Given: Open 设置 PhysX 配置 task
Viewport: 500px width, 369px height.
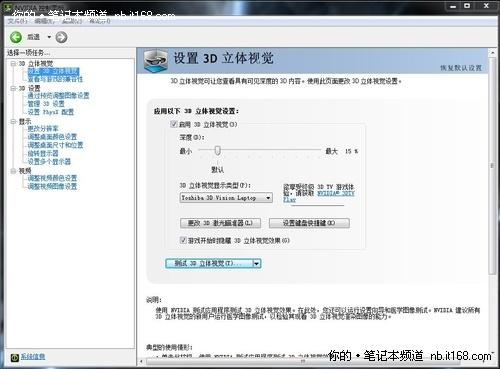Looking at the screenshot, I should (x=51, y=112).
